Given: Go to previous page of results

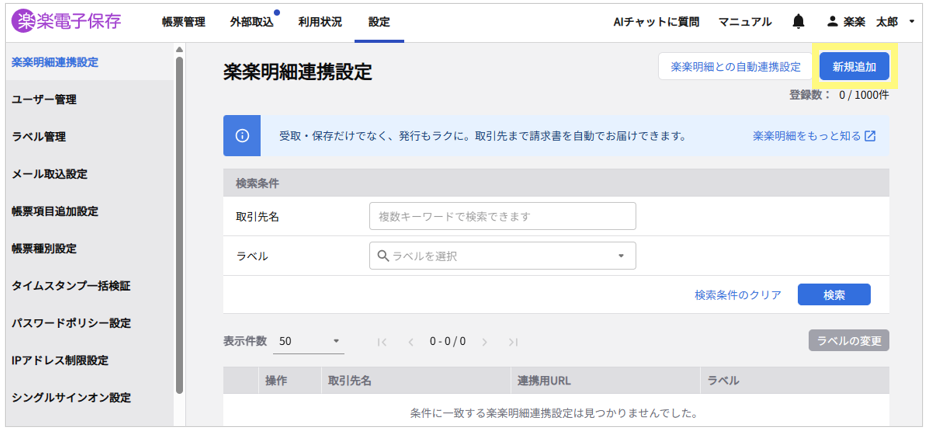Looking at the screenshot, I should pos(410,341).
